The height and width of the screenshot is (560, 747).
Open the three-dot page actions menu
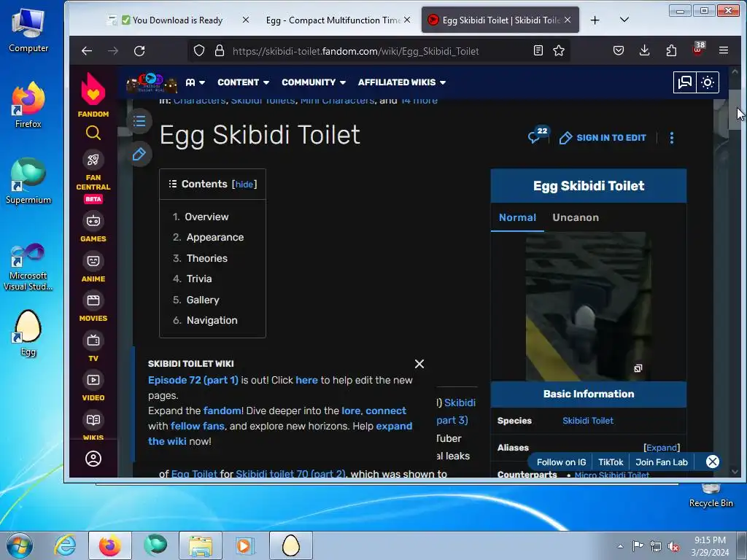[x=672, y=138]
